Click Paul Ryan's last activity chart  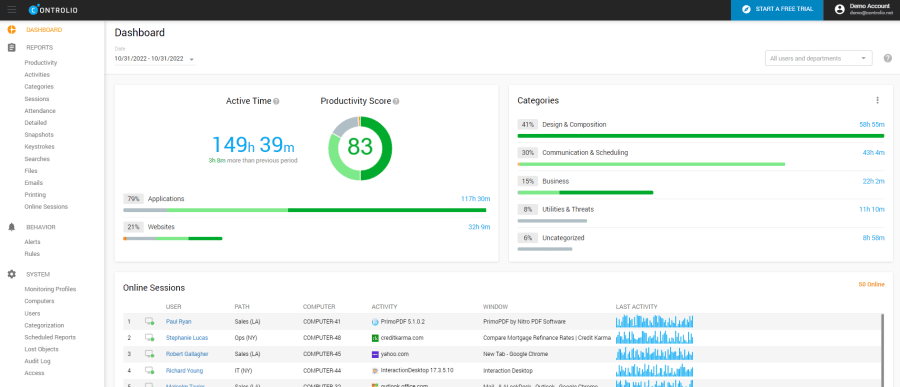(x=654, y=322)
